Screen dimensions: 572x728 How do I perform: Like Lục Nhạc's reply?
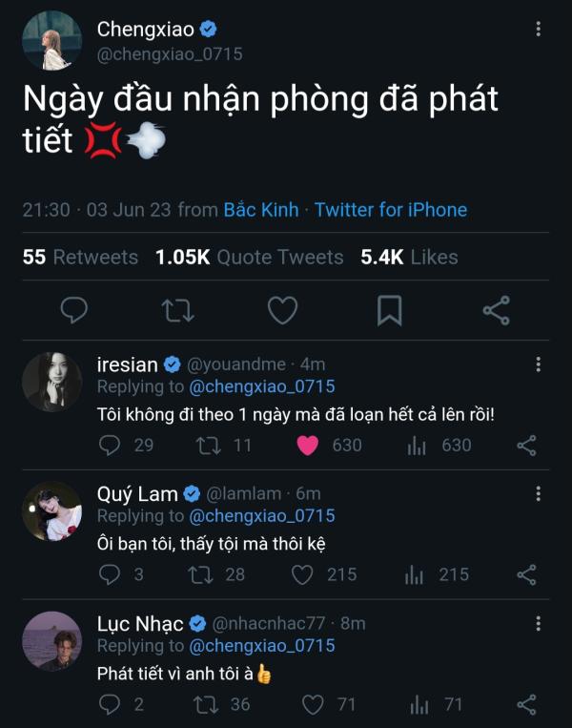[x=313, y=704]
